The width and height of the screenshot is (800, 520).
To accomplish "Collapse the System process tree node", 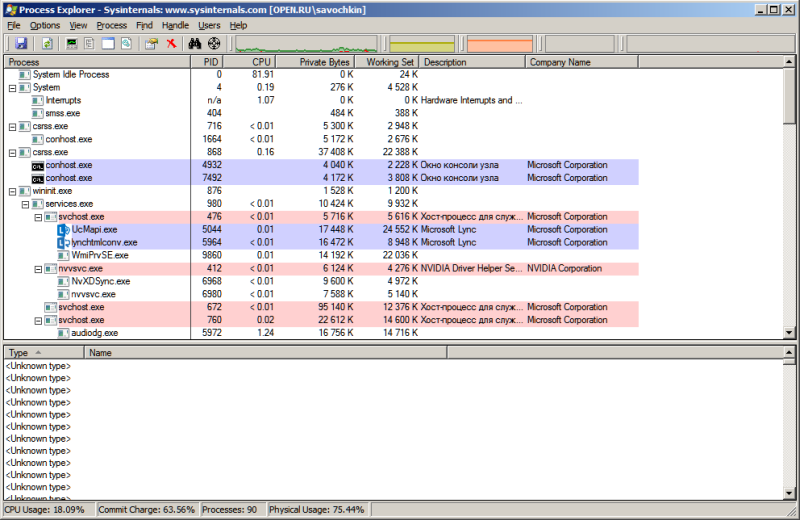I will (x=12, y=88).
